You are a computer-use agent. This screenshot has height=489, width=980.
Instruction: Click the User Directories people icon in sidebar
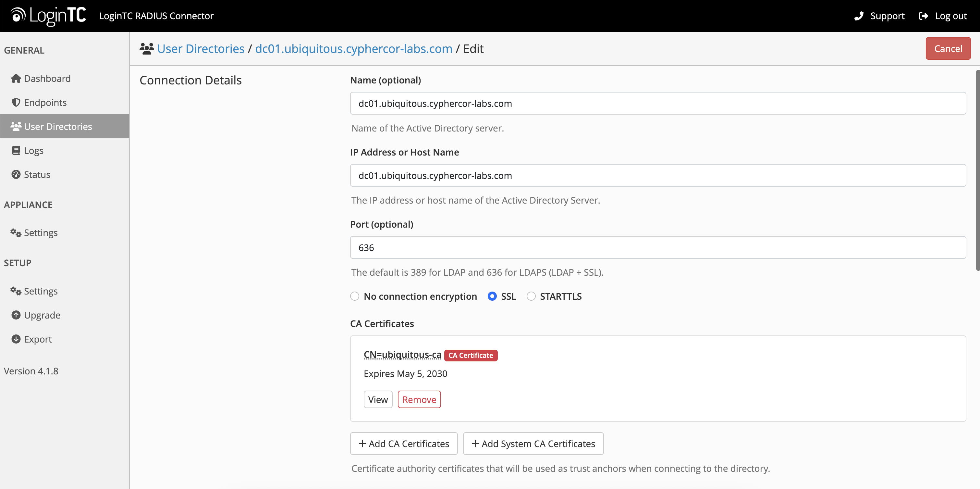coord(16,126)
